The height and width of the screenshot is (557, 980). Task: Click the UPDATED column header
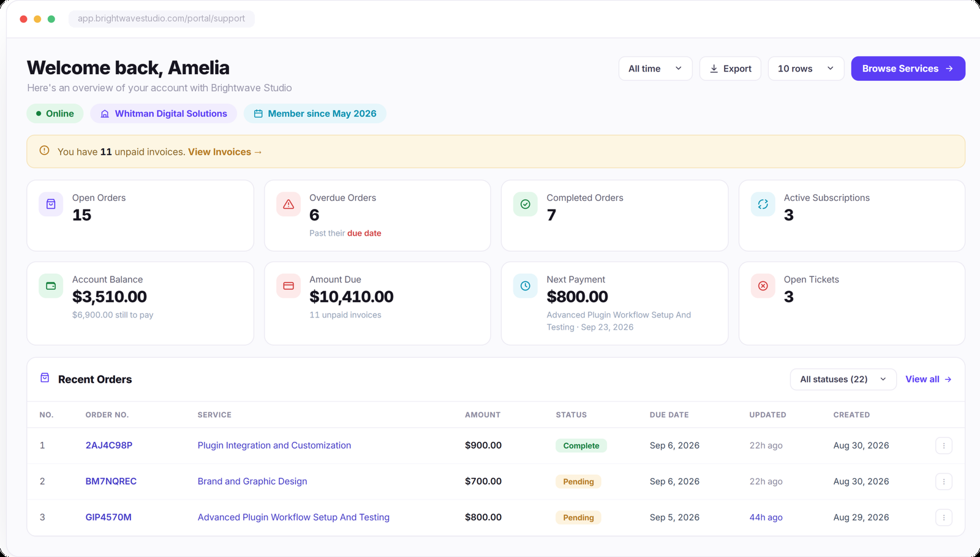[768, 415]
